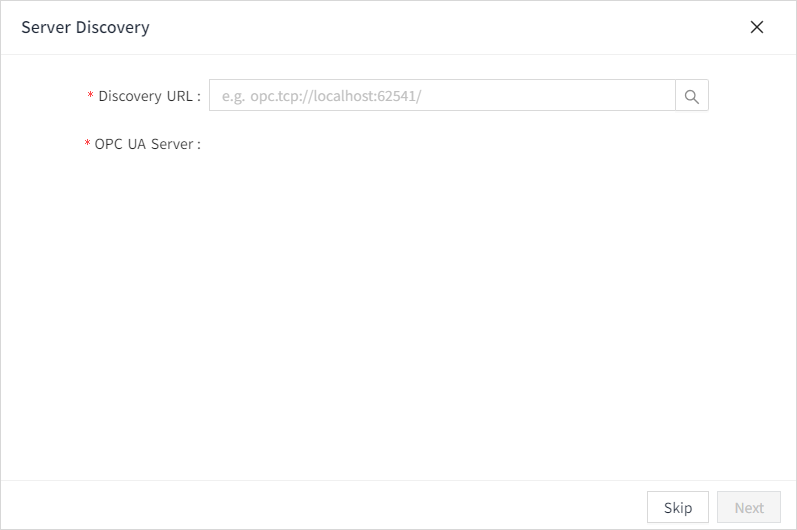Click the Discovery URL label
This screenshot has width=797, height=530.
coord(149,96)
